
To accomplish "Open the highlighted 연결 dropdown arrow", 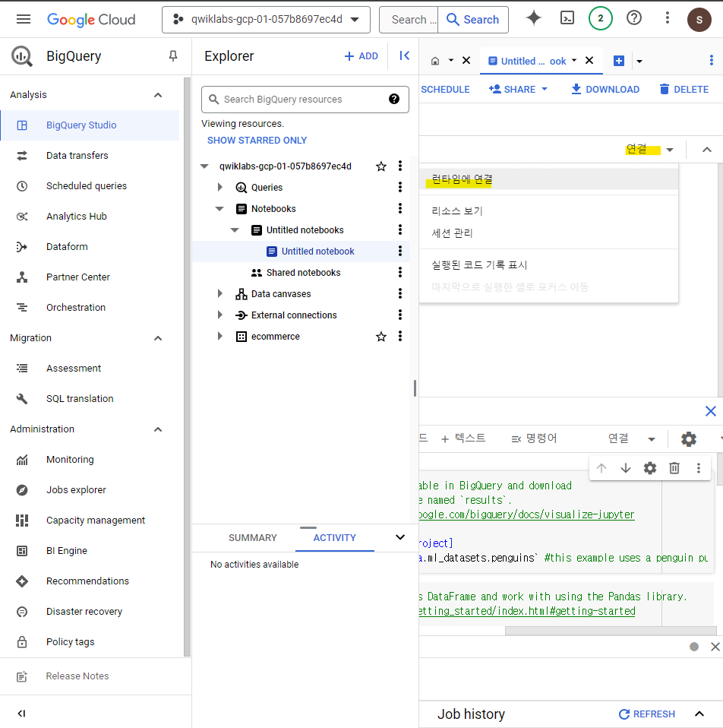I will (670, 150).
